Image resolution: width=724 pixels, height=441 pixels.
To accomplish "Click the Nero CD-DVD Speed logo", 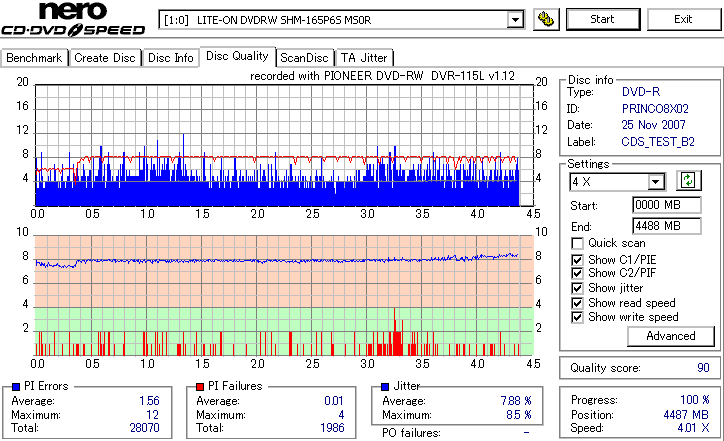I will 73,19.
